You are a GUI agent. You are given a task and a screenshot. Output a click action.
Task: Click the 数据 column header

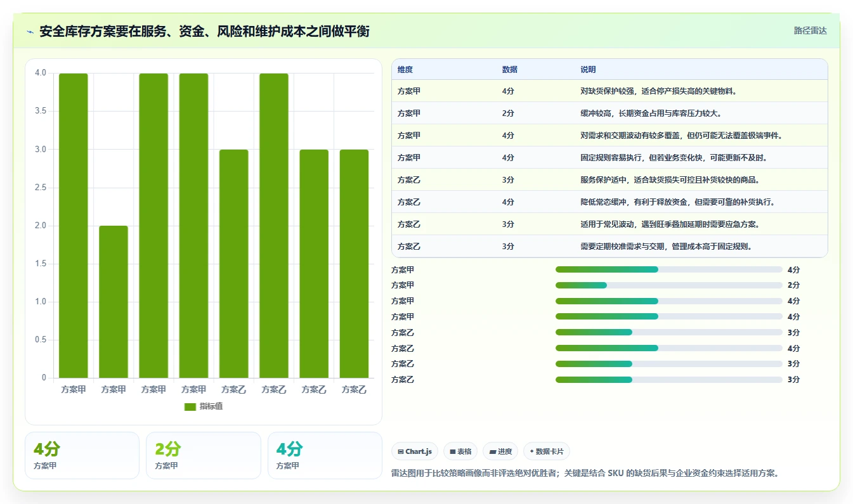[x=510, y=70]
